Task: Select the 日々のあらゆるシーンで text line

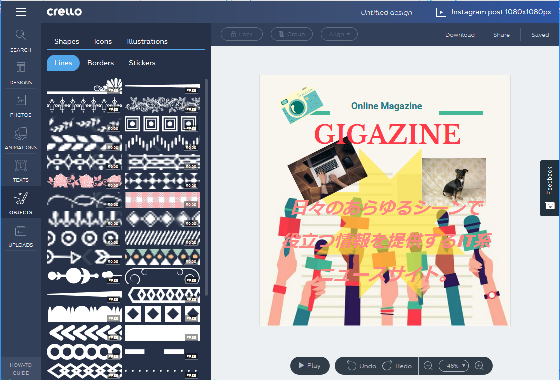Action: click(x=387, y=208)
